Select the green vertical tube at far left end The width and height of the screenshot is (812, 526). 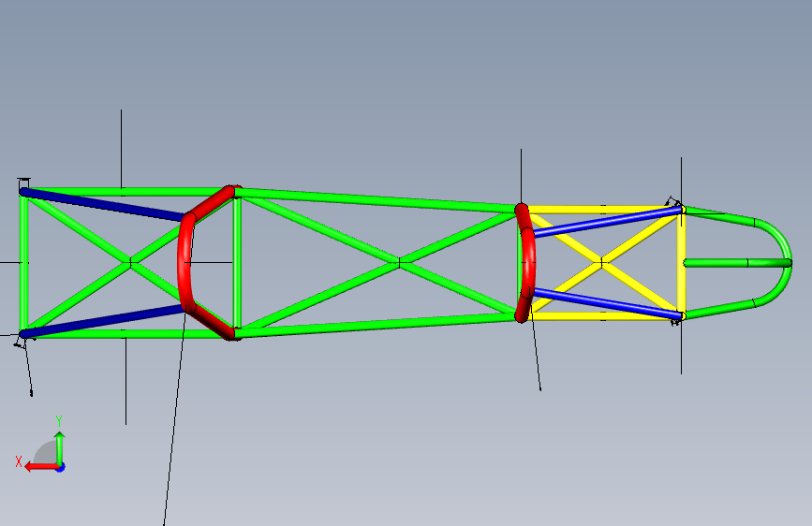[23, 263]
